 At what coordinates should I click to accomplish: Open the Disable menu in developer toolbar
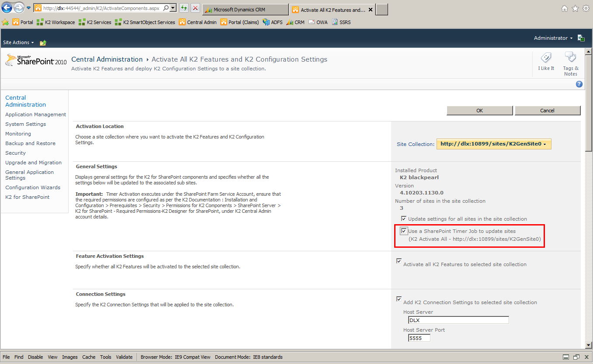[x=35, y=357]
